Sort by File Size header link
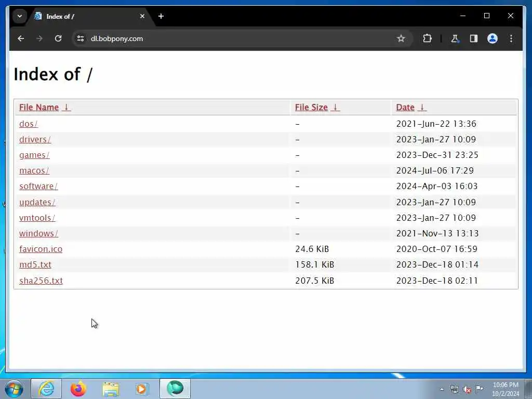 pyautogui.click(x=311, y=107)
